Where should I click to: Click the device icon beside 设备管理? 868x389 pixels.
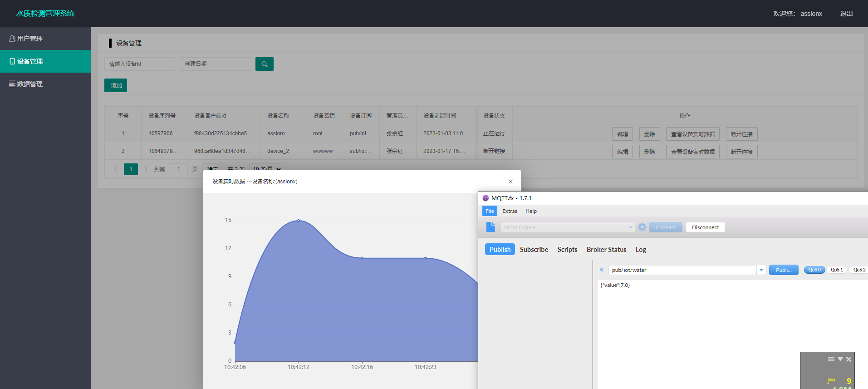(12, 61)
